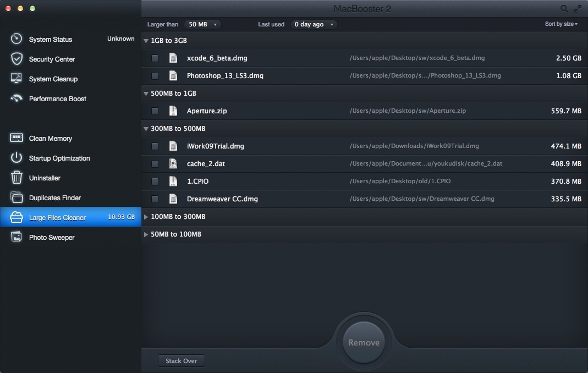588x373 pixels.
Task: Tick the checkbox for Aperture.zip
Action: click(x=155, y=111)
